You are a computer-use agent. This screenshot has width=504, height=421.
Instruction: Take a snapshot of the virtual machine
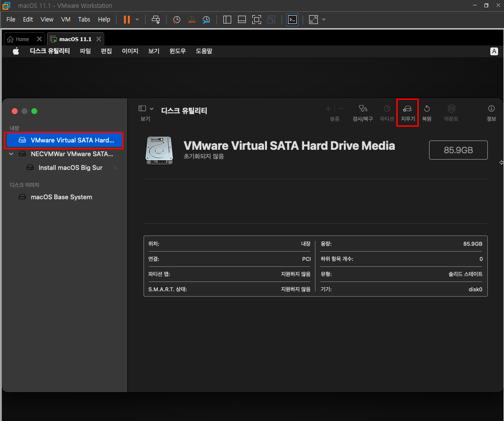point(176,20)
